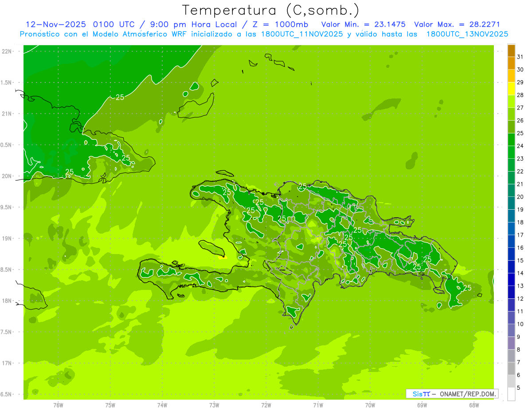Screen dimensions: 532x411
Task: Click the color scale value '10'
Action: coord(520,324)
